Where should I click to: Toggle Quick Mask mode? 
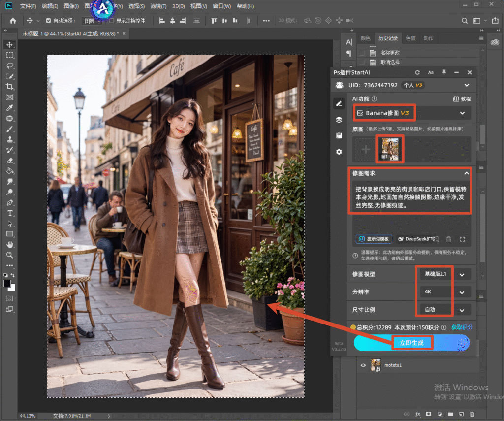tap(10, 298)
